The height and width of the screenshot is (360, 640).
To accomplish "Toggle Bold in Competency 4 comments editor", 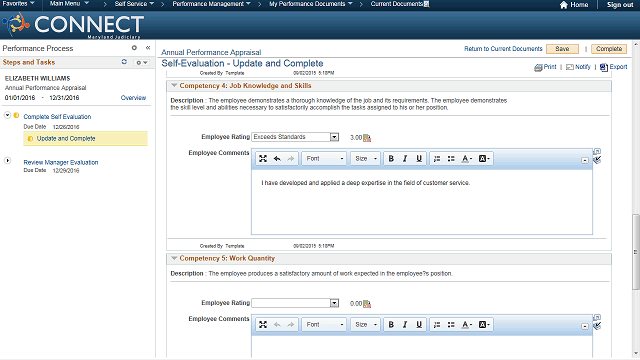I will click(391, 159).
